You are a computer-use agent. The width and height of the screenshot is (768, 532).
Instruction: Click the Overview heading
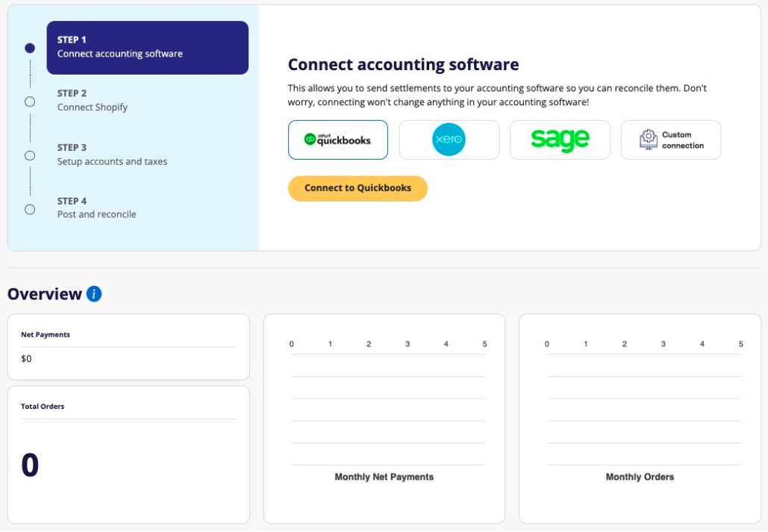pyautogui.click(x=45, y=294)
